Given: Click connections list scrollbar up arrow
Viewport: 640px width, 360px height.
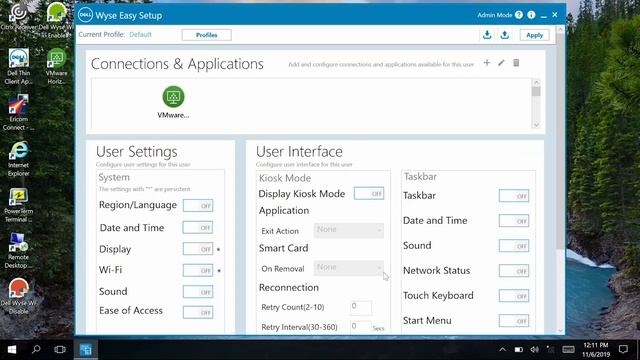Looking at the screenshot, I should pos(536,82).
